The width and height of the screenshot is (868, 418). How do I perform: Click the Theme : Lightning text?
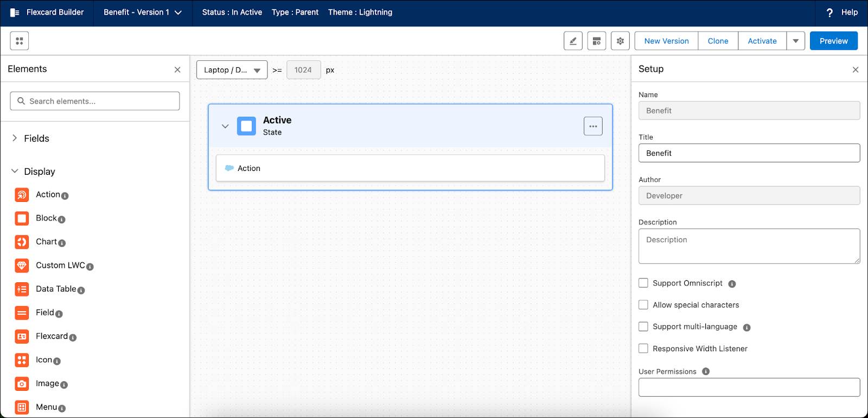[360, 12]
